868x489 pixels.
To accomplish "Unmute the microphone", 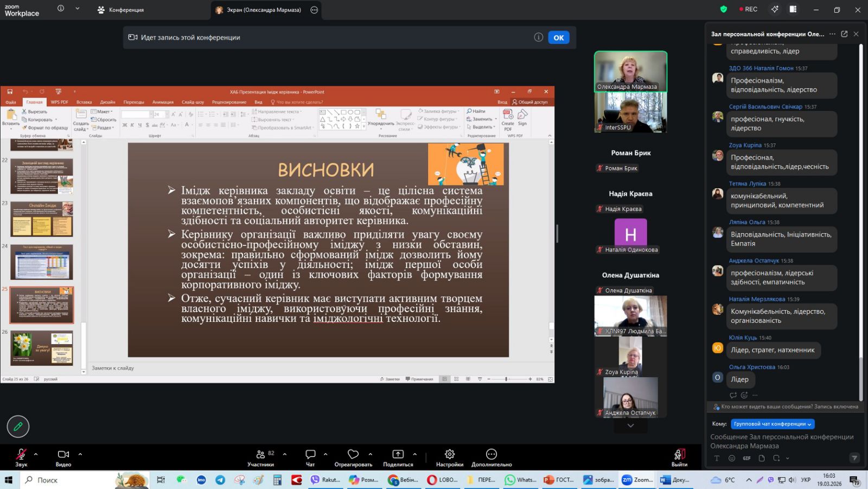I will point(21,454).
